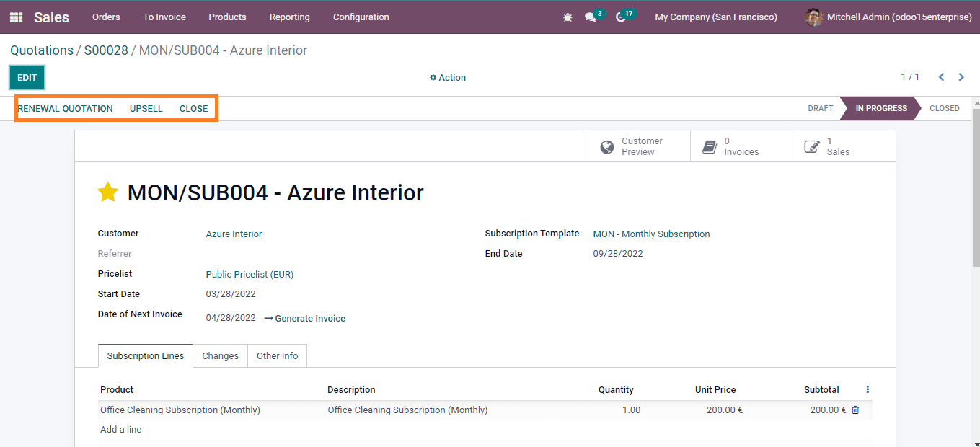Image resolution: width=980 pixels, height=447 pixels.
Task: Open Mitchell Admin user menu
Action: pyautogui.click(x=888, y=17)
